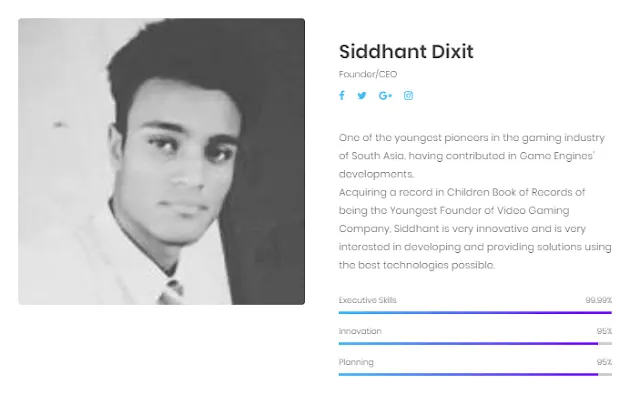Screen dimensions: 640x415
Task: Open the Twitter bird icon
Action: click(x=362, y=95)
